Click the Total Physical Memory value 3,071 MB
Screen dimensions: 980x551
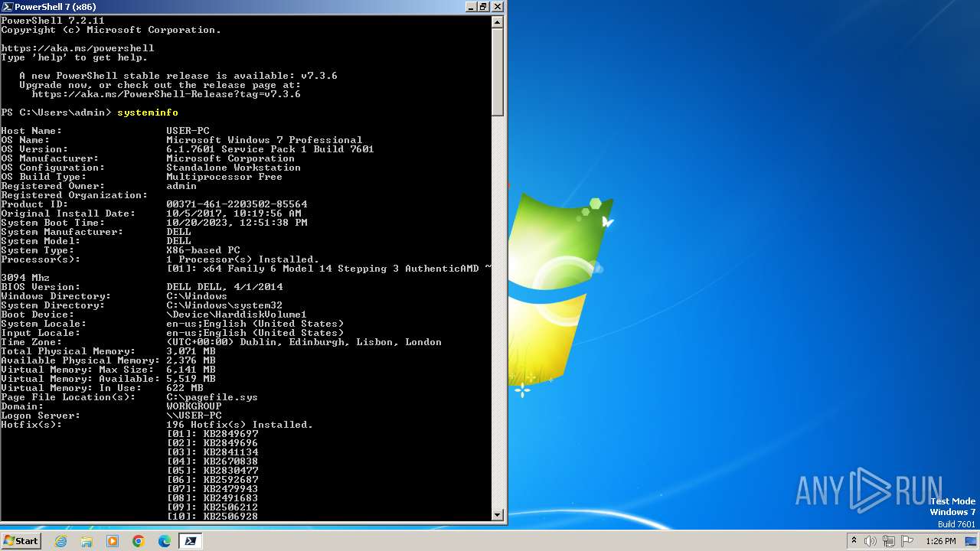point(191,351)
